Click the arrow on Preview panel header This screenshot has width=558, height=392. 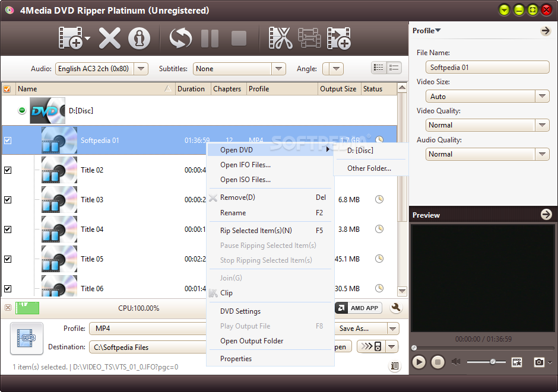coord(546,215)
